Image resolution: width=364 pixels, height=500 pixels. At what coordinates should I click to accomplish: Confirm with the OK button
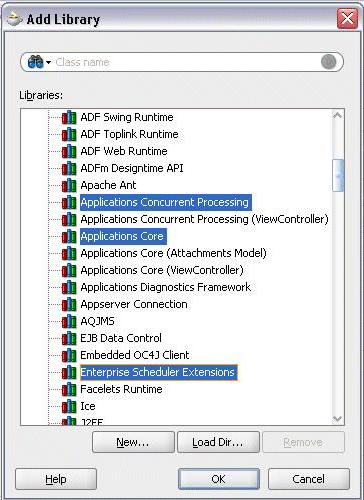click(x=219, y=479)
